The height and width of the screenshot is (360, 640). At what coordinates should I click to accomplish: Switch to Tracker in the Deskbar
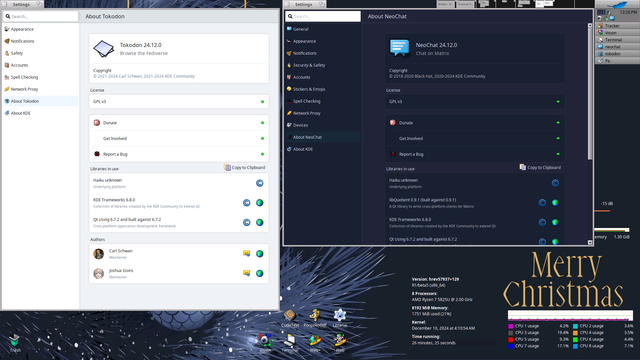point(618,26)
